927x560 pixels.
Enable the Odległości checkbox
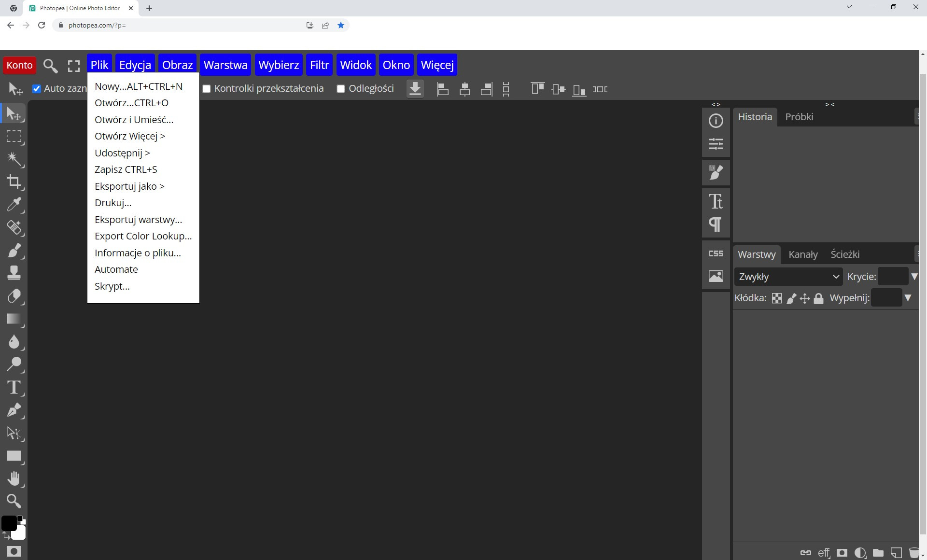point(341,88)
